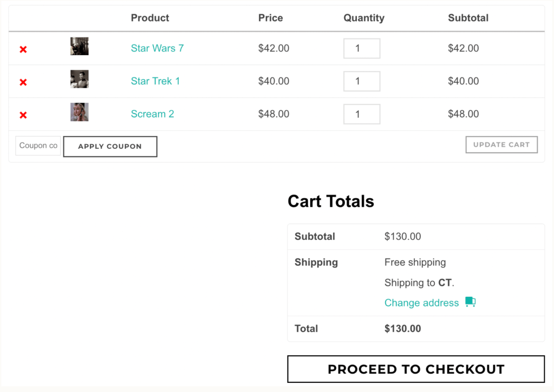Open the Scream 2 product thumbnail
This screenshot has height=392, width=554.
click(79, 112)
